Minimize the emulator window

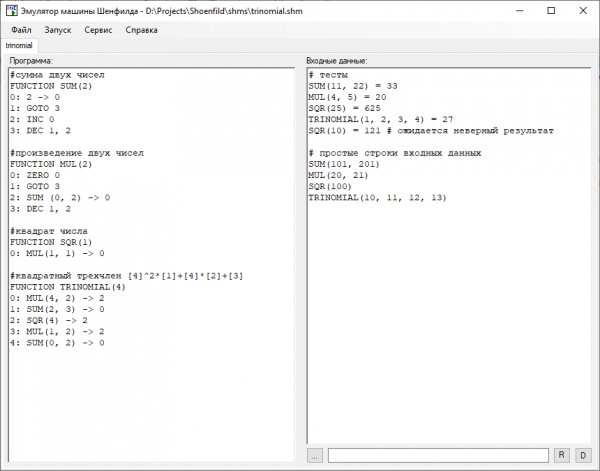520,11
